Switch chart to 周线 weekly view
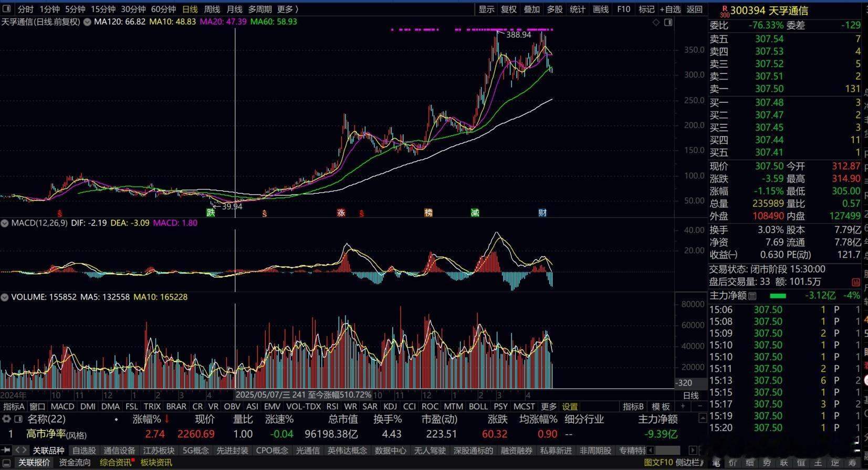 click(212, 9)
